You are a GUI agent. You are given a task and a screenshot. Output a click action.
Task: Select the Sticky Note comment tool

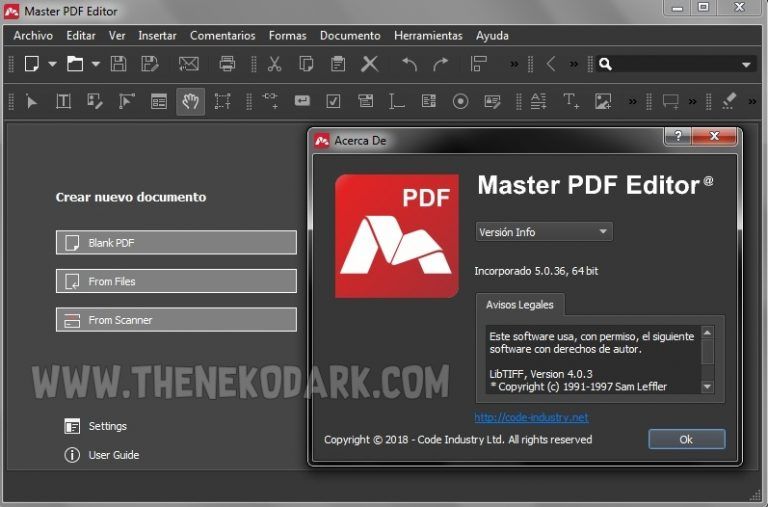(671, 102)
